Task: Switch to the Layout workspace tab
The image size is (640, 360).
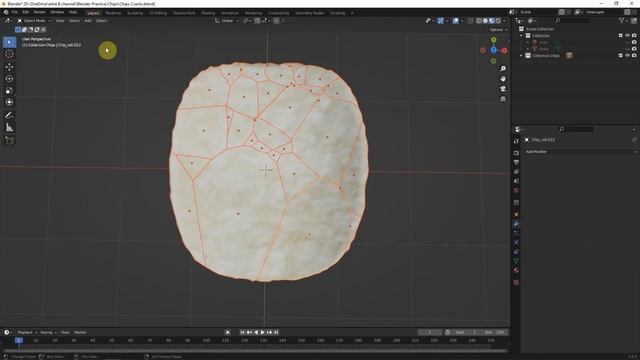Action: click(93, 13)
